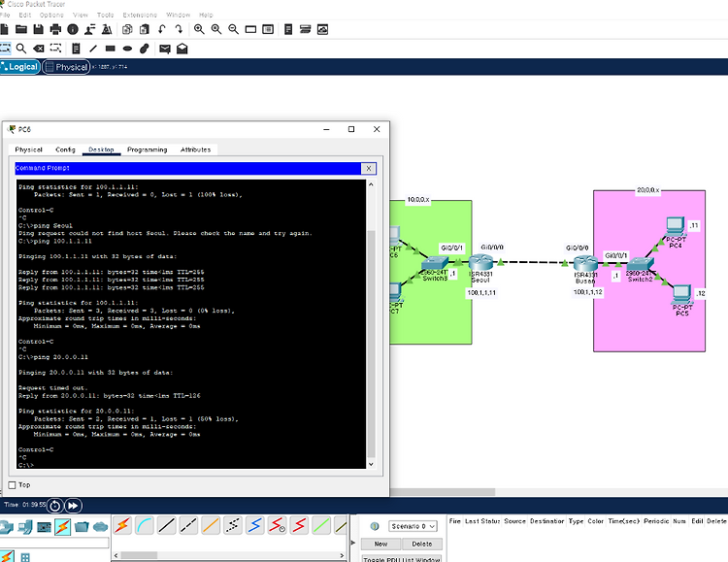Save the network with the floppy icon

tap(39, 29)
